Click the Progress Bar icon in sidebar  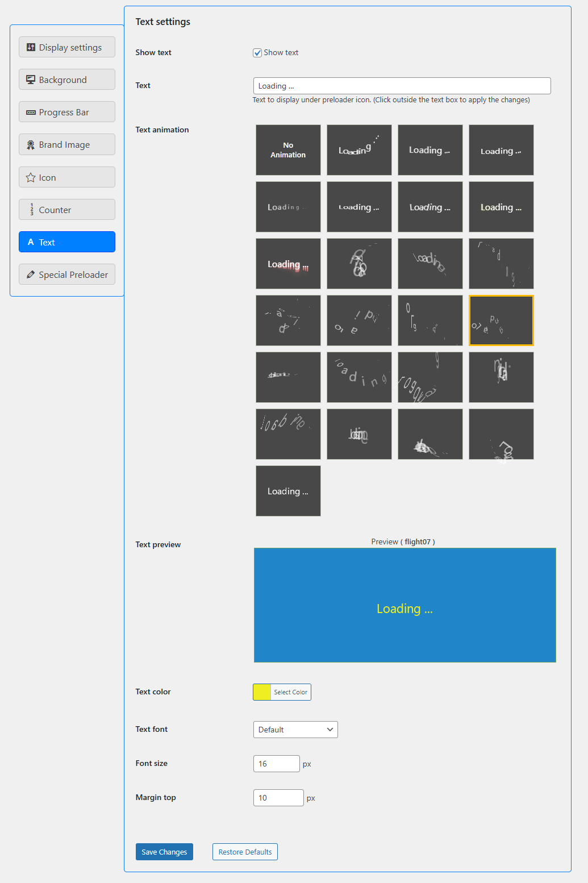tap(31, 112)
